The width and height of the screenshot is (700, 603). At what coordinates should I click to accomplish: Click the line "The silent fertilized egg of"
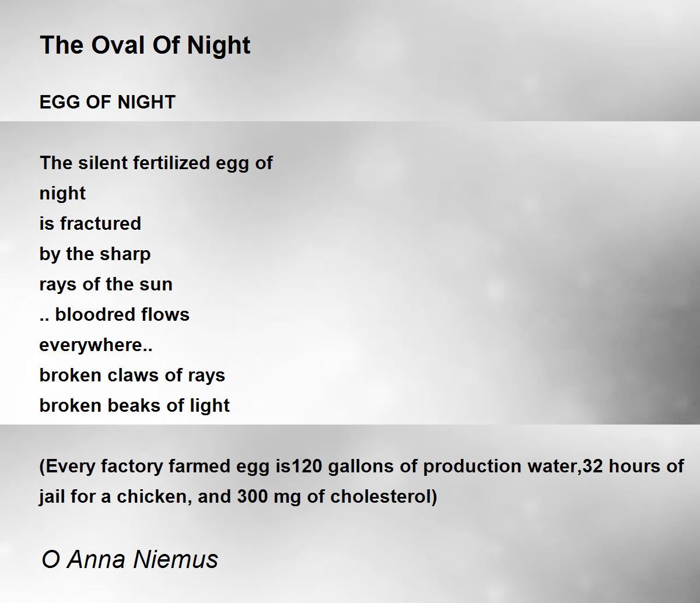(x=156, y=163)
